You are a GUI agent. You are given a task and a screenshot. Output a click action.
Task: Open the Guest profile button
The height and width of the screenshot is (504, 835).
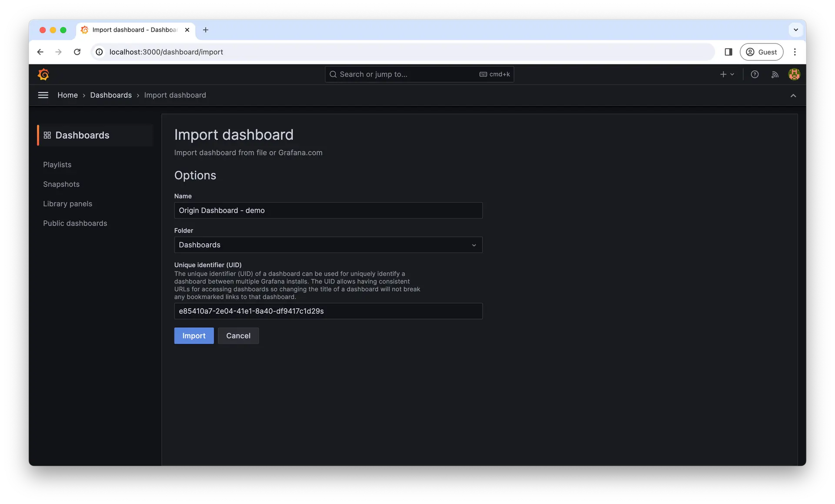[x=762, y=52]
